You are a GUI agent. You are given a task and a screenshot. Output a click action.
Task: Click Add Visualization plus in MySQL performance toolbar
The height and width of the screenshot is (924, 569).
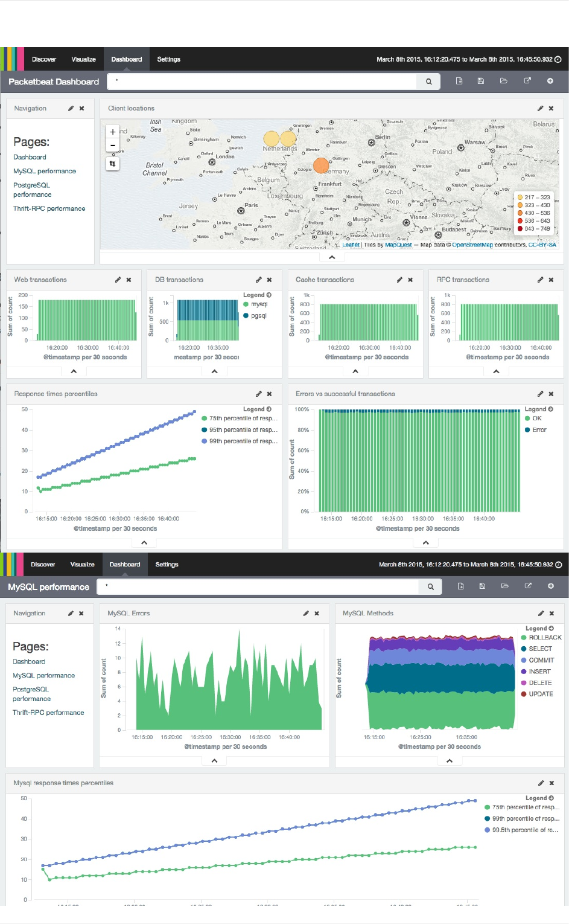tap(551, 586)
